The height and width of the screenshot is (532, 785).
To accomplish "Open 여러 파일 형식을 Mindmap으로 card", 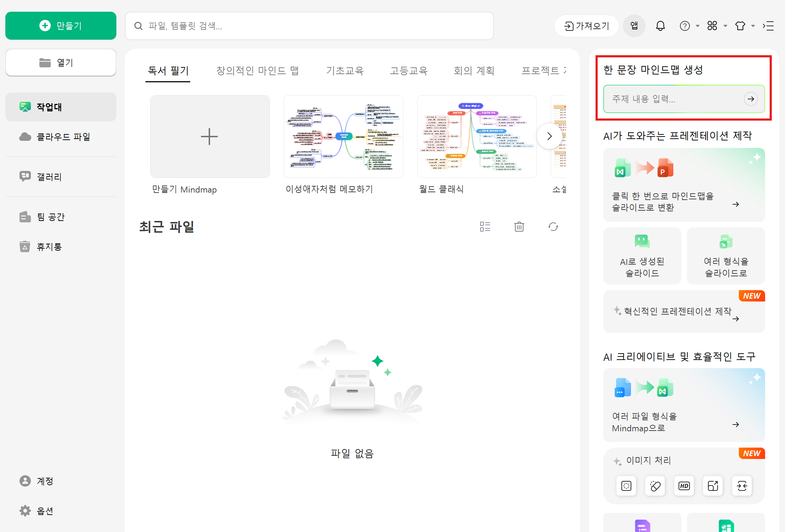I will click(x=684, y=405).
